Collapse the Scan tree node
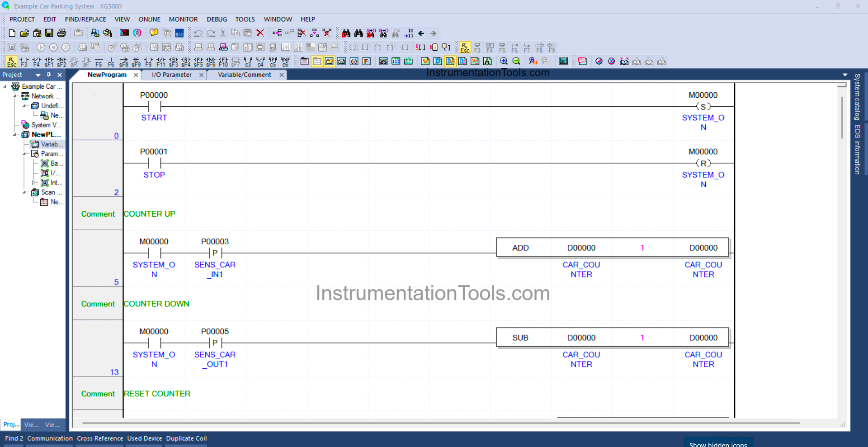The width and height of the screenshot is (868, 447). point(24,192)
